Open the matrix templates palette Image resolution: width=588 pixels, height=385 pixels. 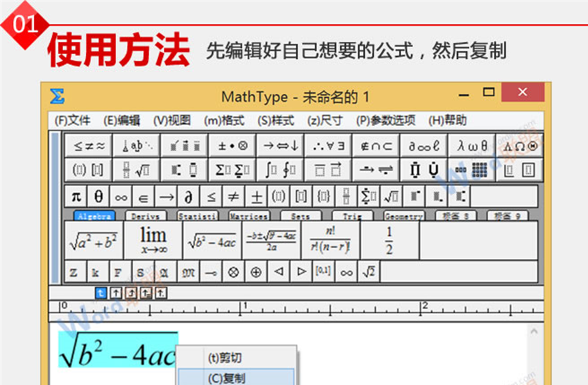pyautogui.click(x=472, y=170)
